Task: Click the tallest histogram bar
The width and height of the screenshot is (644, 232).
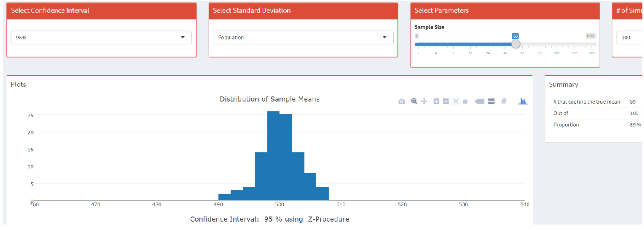Action: click(x=273, y=156)
